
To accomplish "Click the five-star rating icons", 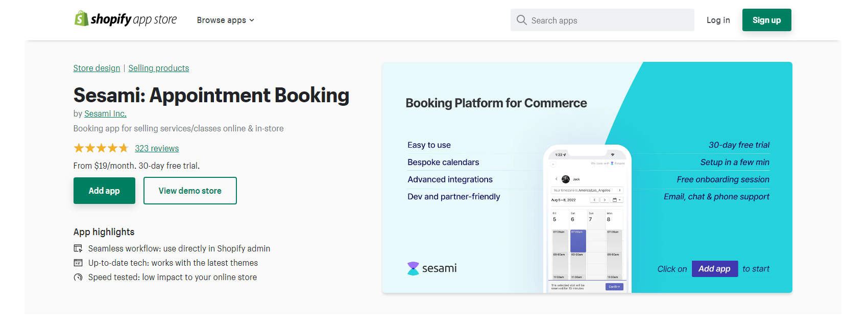I will pyautogui.click(x=101, y=148).
